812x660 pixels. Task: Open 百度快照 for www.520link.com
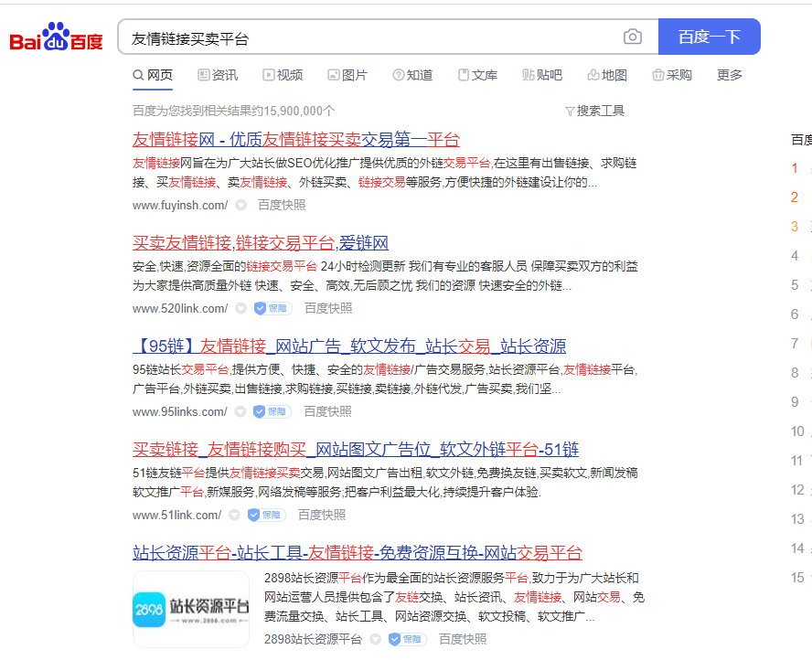[x=328, y=308]
